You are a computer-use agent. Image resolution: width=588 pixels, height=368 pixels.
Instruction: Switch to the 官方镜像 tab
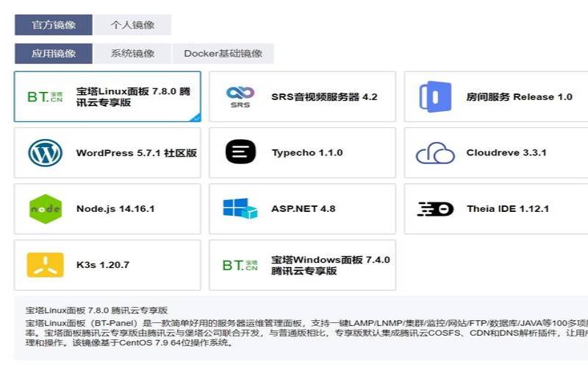[x=54, y=25]
